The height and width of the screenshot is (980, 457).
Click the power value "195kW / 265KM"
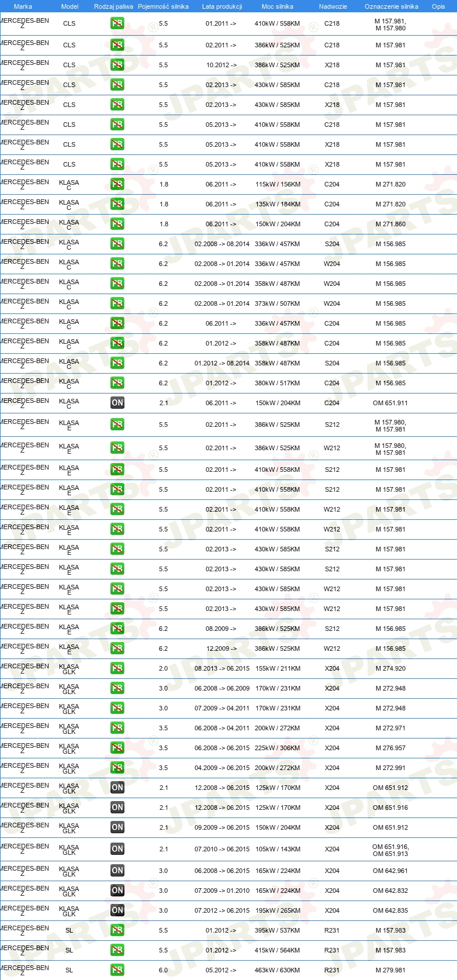click(278, 910)
